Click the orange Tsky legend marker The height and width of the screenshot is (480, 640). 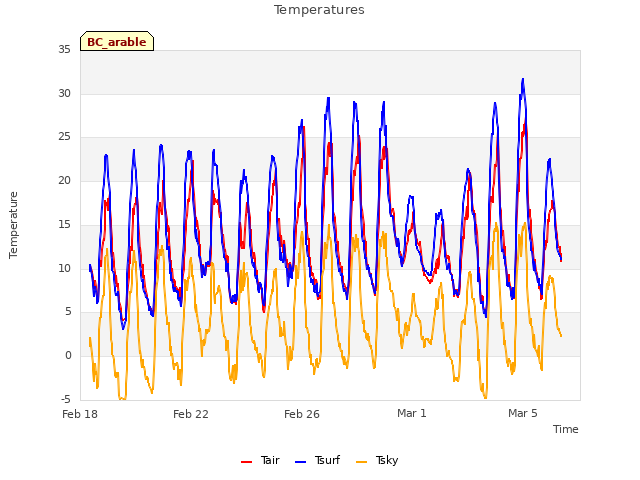tap(362, 462)
